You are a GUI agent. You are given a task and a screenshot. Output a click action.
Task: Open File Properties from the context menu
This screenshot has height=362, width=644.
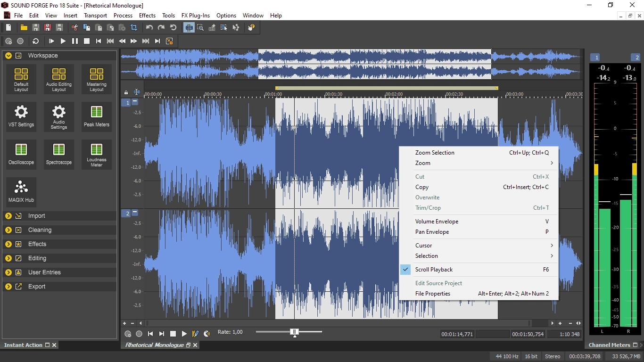click(479, 294)
